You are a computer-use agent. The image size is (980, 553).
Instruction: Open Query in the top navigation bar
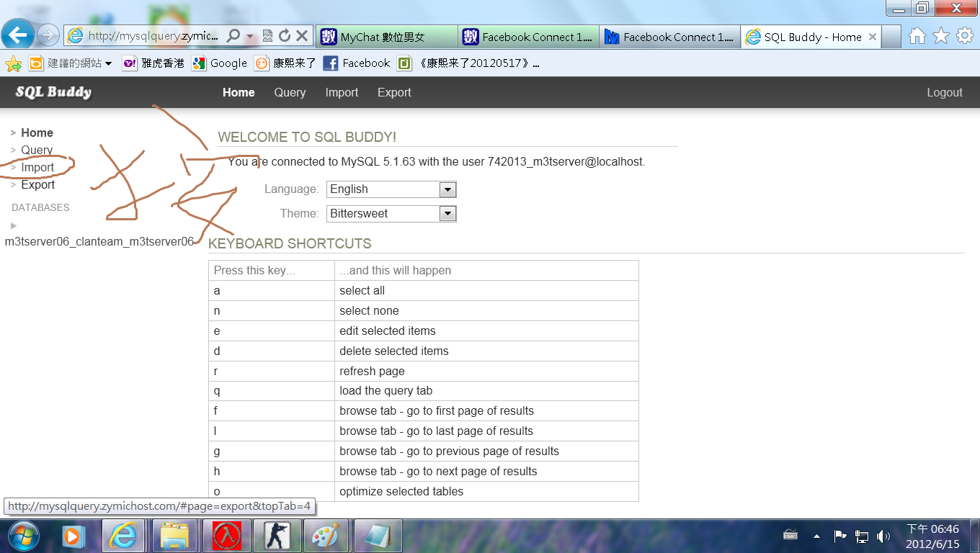click(x=290, y=92)
